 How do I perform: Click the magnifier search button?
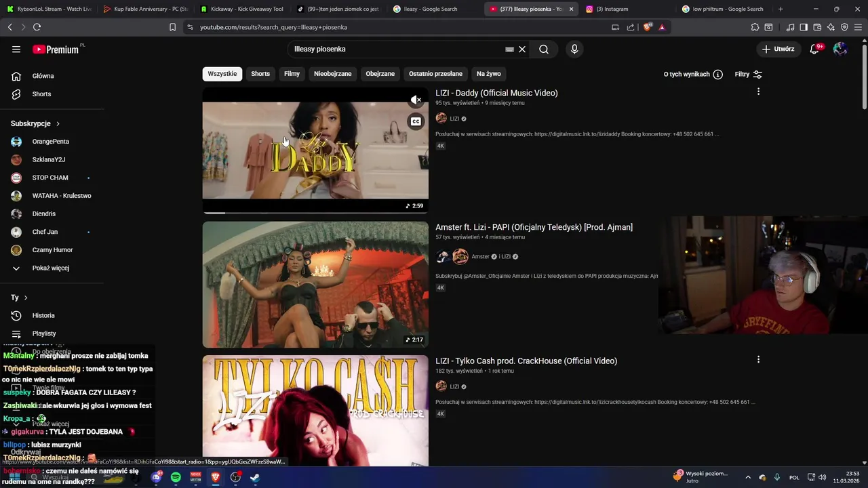point(544,49)
